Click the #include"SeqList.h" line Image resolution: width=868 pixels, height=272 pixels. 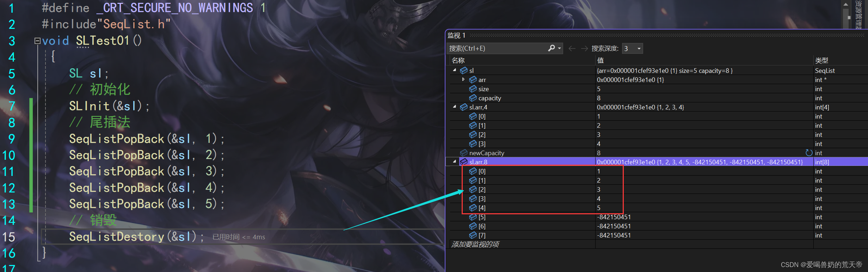click(106, 24)
